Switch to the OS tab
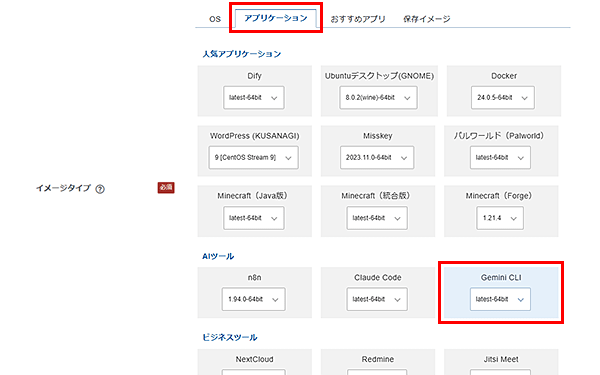Image resolution: width=600 pixels, height=375 pixels. (x=215, y=19)
